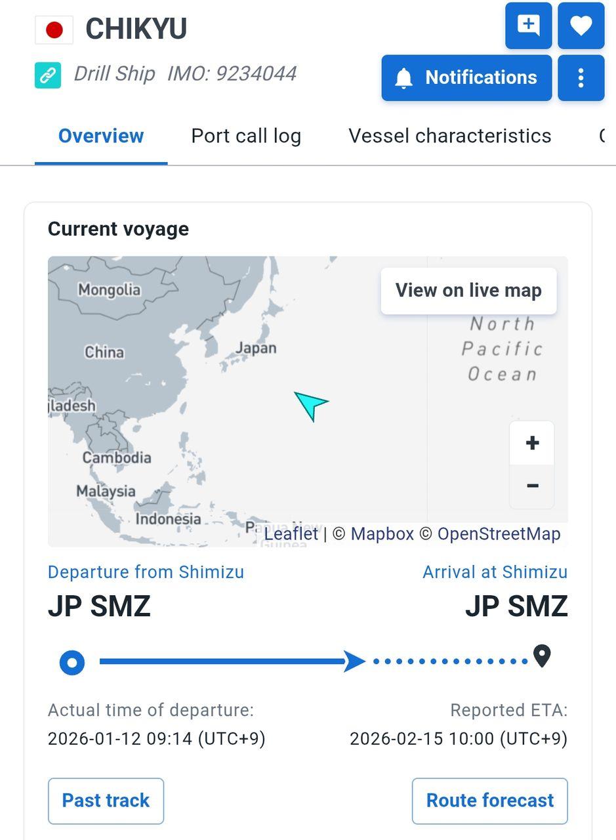Open the Notifications button
The width and height of the screenshot is (616, 840).
tap(466, 78)
